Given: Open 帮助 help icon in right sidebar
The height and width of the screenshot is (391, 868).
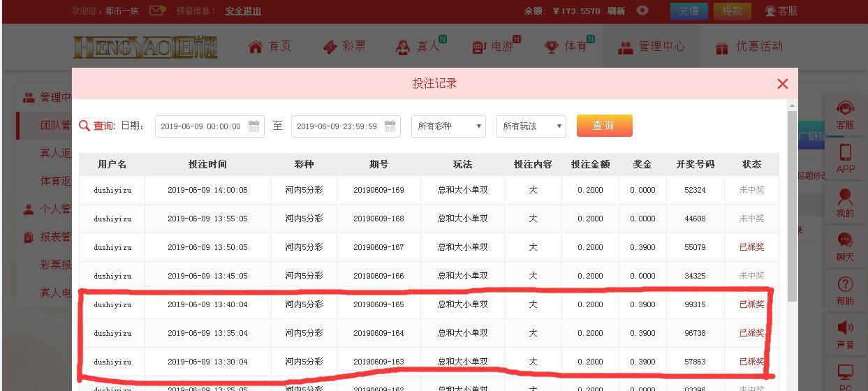Looking at the screenshot, I should (x=845, y=291).
